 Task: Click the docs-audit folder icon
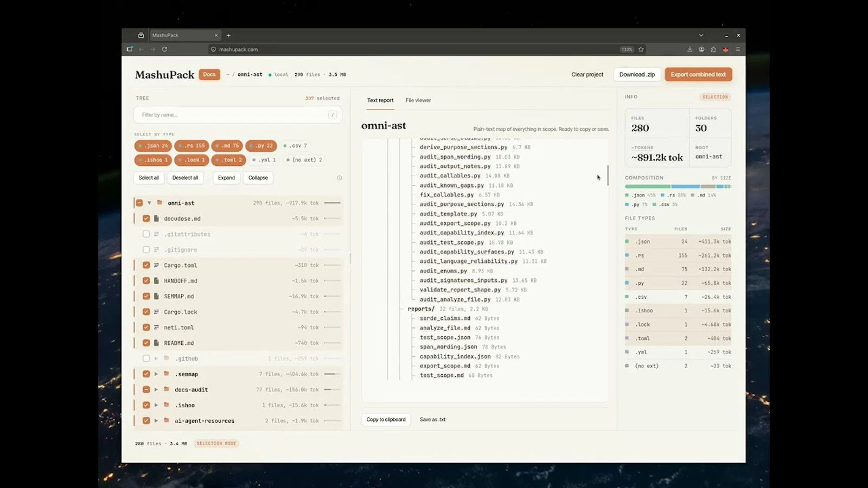167,389
